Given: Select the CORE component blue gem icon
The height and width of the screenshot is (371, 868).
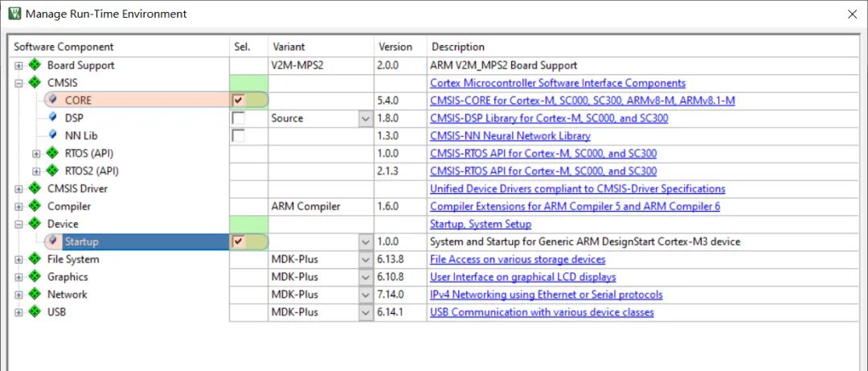Looking at the screenshot, I should (53, 101).
